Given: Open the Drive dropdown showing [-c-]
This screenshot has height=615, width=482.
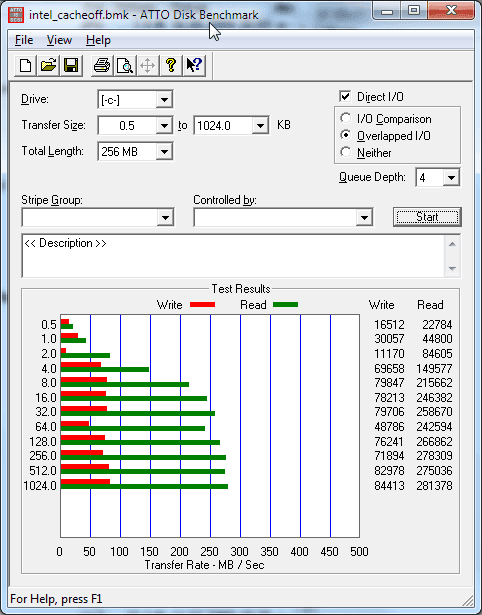Looking at the screenshot, I should [164, 100].
